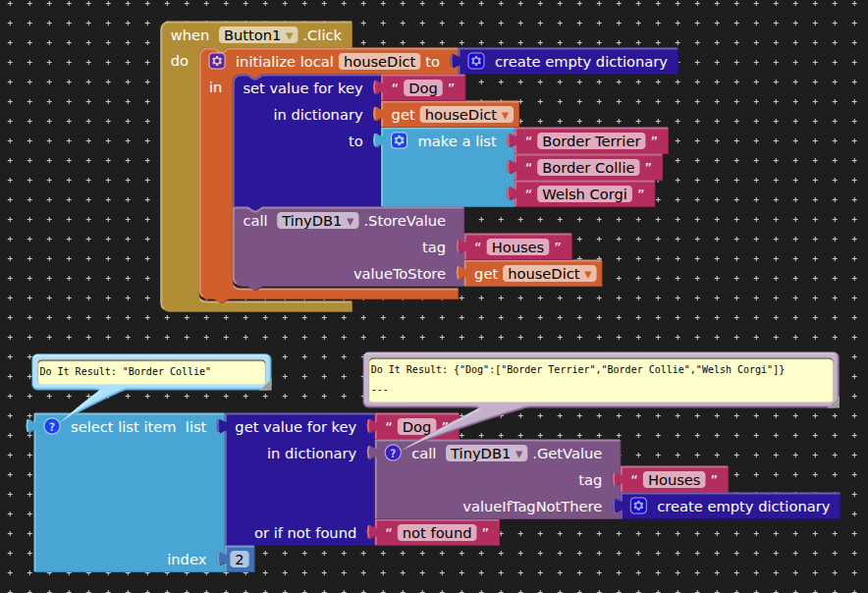Edit the "not found" text field

tap(437, 533)
